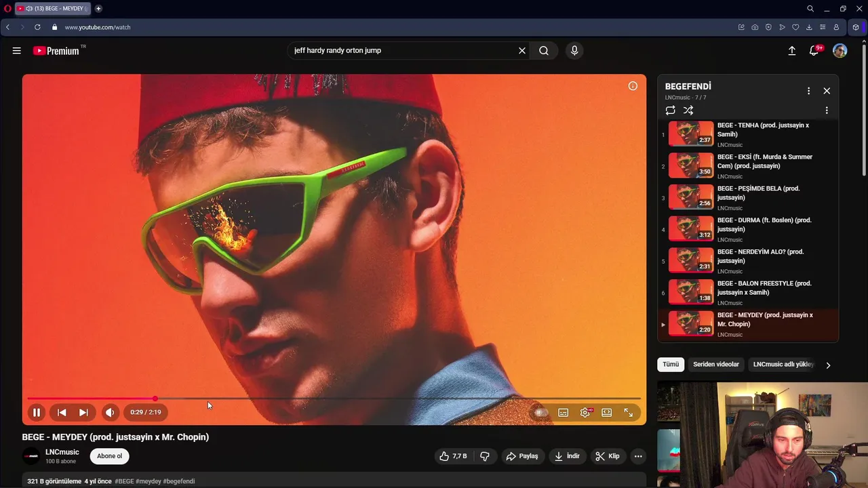Image resolution: width=868 pixels, height=488 pixels.
Task: Seek on the red video progress bar
Action: 334,399
